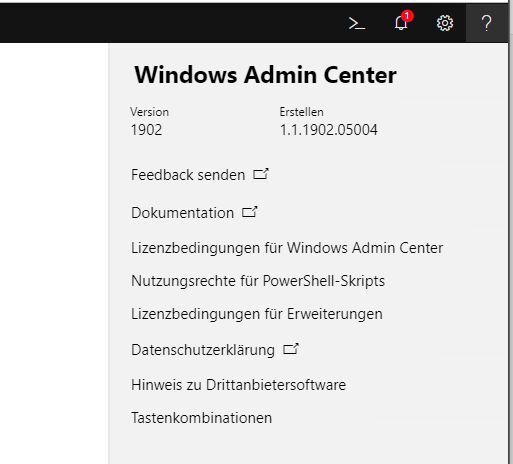The image size is (513, 464).
Task: Open the settings gear icon
Action: click(445, 23)
